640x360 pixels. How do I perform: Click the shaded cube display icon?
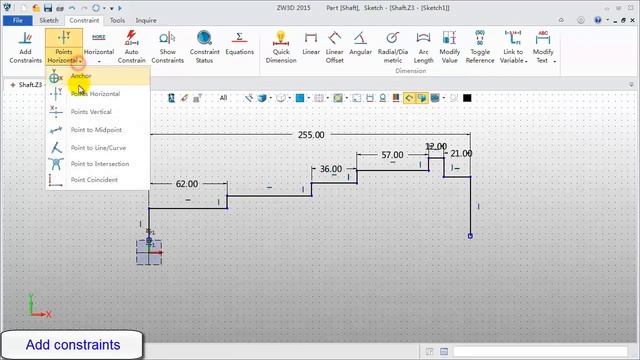[x=262, y=98]
